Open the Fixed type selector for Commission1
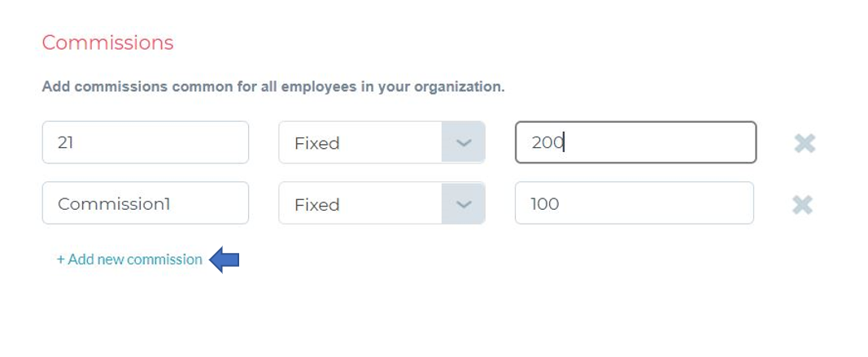 [x=382, y=203]
